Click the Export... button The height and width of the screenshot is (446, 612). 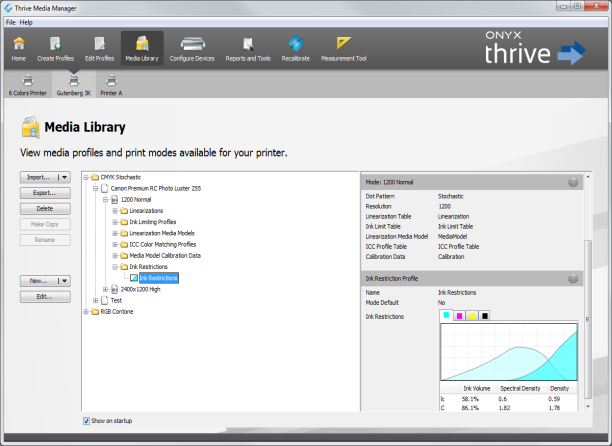click(x=45, y=193)
